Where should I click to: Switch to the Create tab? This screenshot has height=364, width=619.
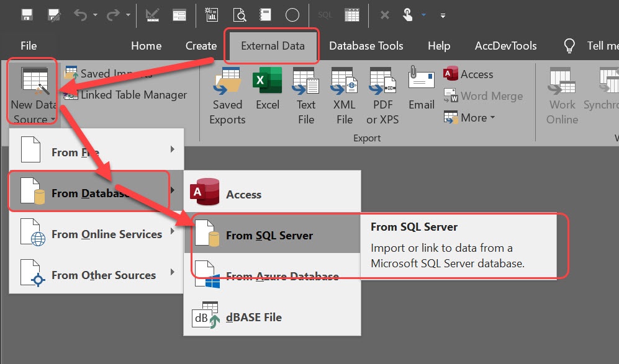point(201,46)
